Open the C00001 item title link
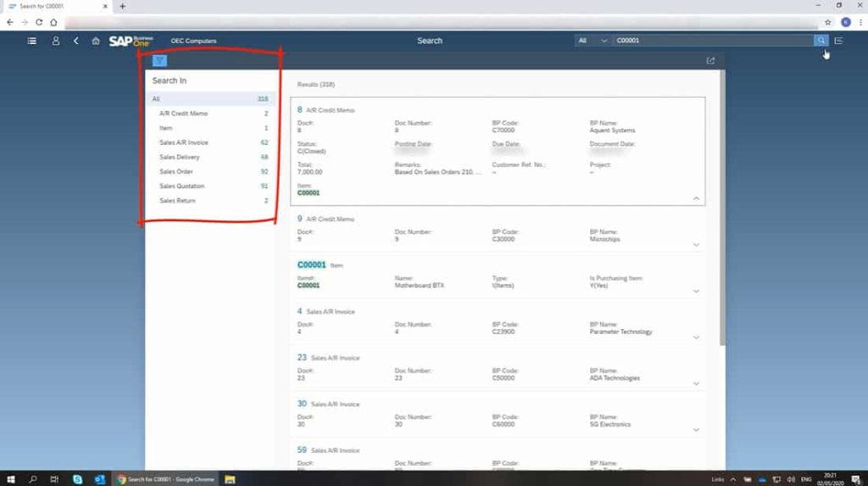The height and width of the screenshot is (486, 868). click(x=312, y=265)
